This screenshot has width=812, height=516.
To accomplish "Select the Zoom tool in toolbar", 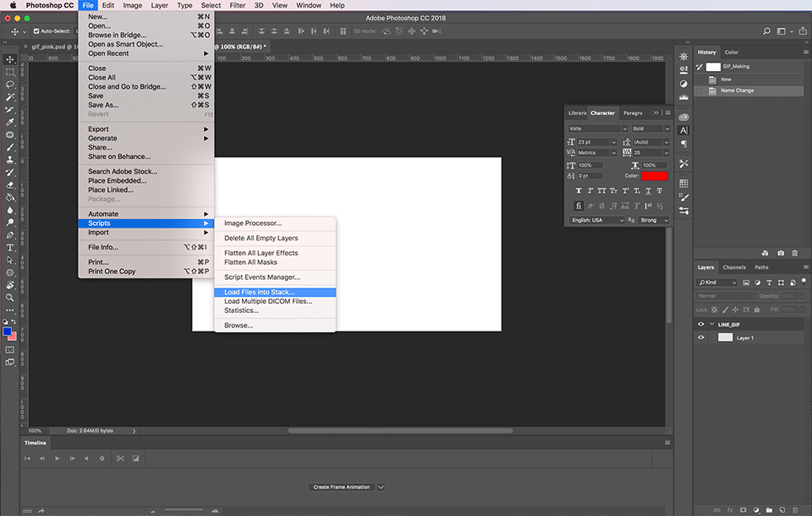I will pos(10,298).
